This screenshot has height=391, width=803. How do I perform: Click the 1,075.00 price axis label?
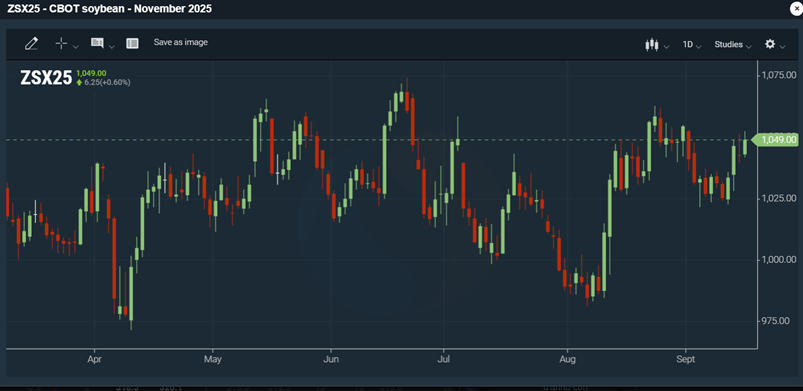pos(778,75)
